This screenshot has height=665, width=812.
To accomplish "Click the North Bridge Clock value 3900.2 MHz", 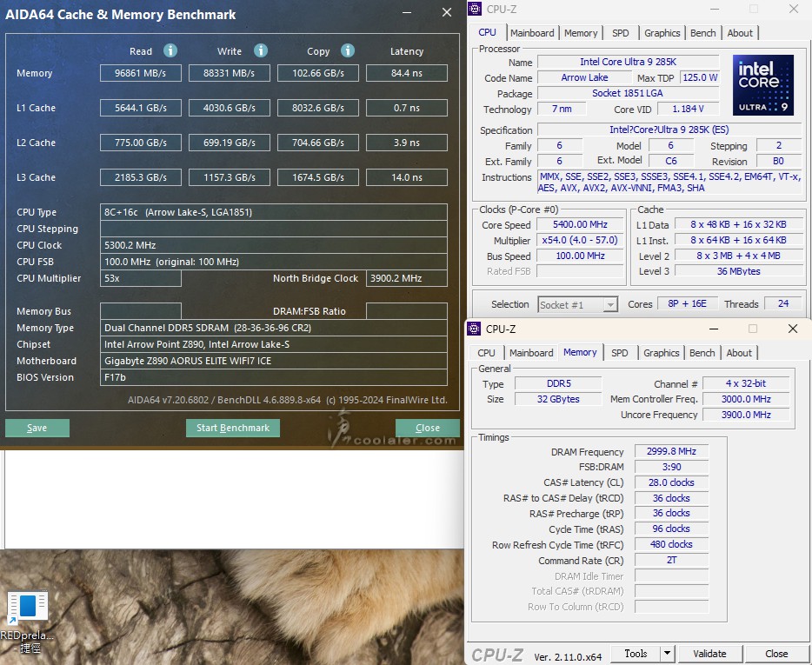I will [x=407, y=278].
